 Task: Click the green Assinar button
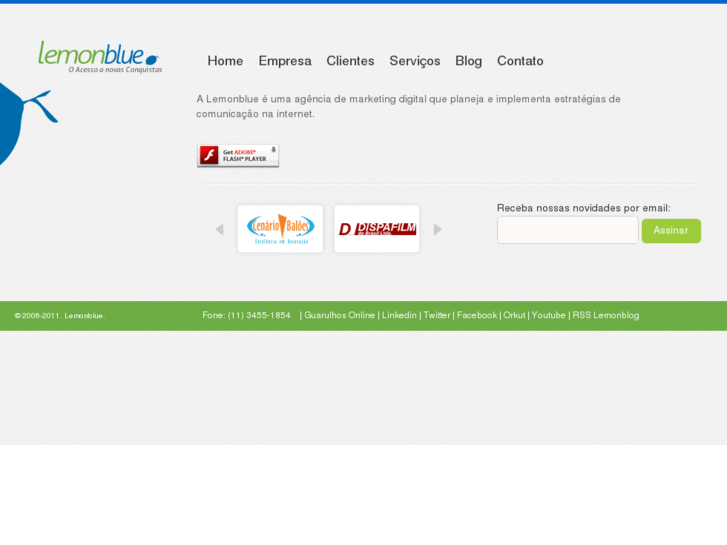pos(671,231)
